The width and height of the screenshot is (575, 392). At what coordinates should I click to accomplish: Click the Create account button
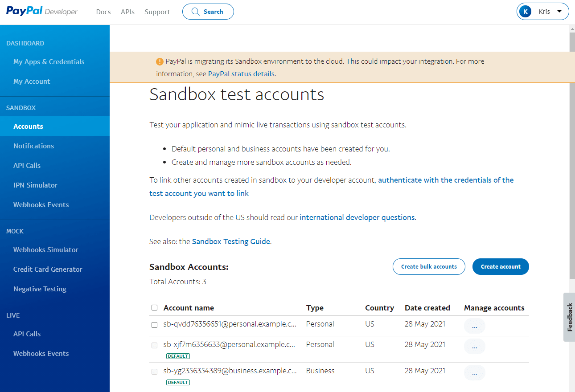(501, 266)
